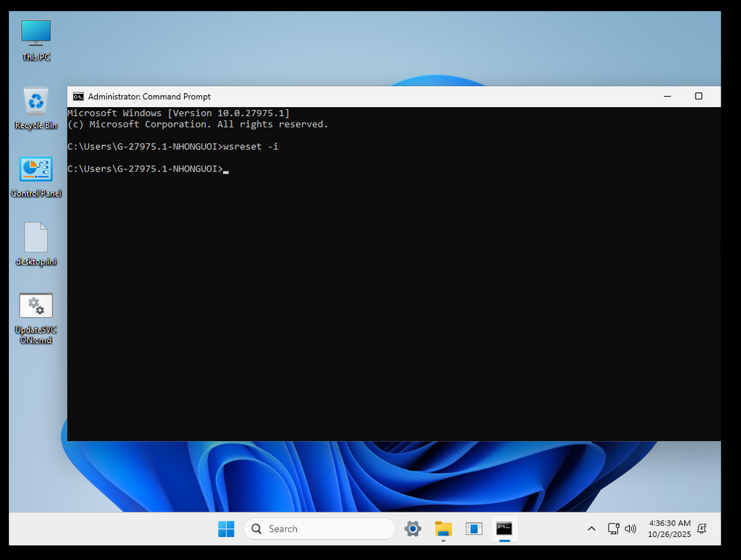Click the 'wsreset -i' command line text
741x560 pixels.
point(251,146)
